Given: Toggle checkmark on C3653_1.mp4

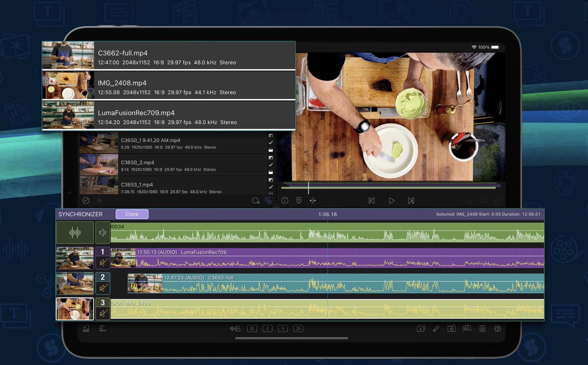Looking at the screenshot, I should [x=271, y=187].
